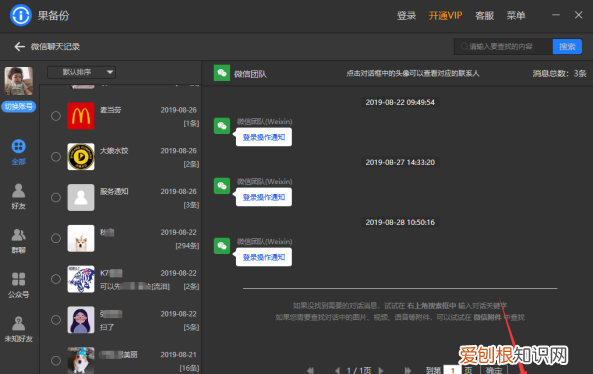Open 客服 customer service

(484, 16)
